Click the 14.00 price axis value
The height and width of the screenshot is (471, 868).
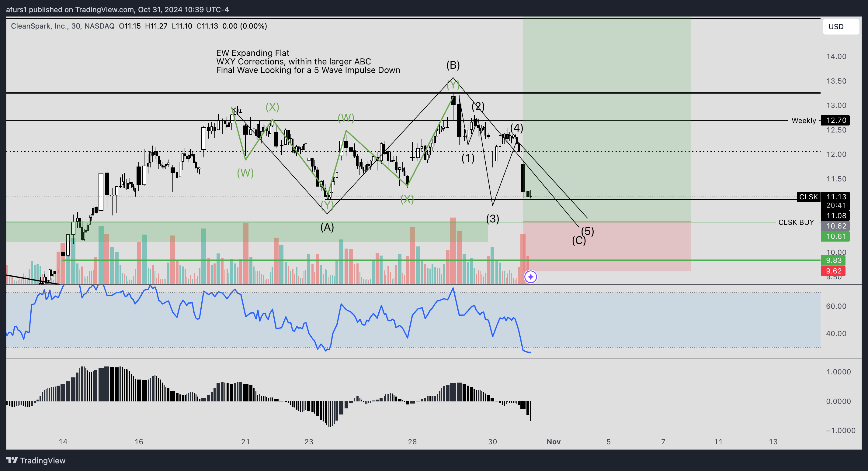836,57
